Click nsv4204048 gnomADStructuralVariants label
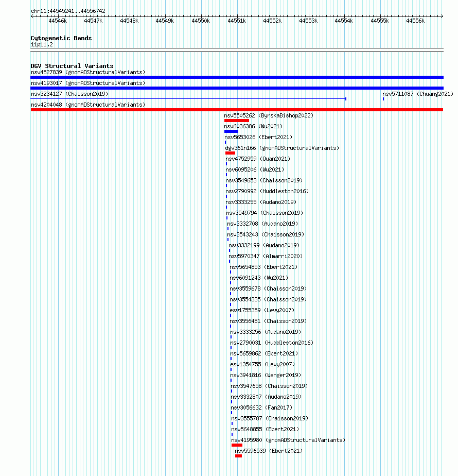This screenshot has height=476, width=458. (x=88, y=105)
